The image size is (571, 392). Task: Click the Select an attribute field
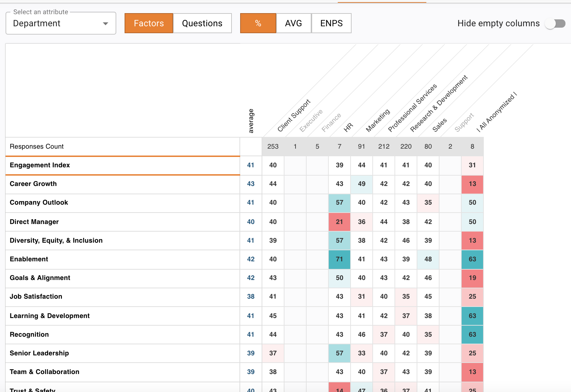coord(61,23)
